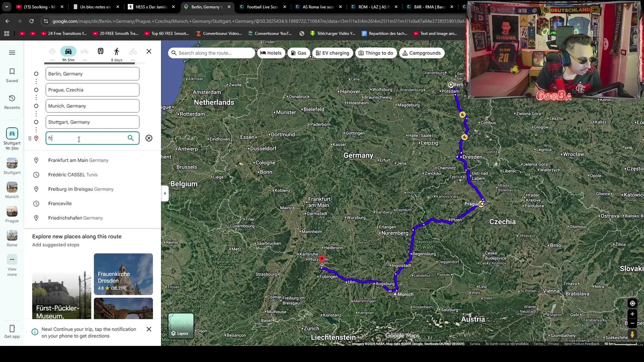The height and width of the screenshot is (362, 644).
Task: Collapse the side panel arrow
Action: (x=165, y=194)
